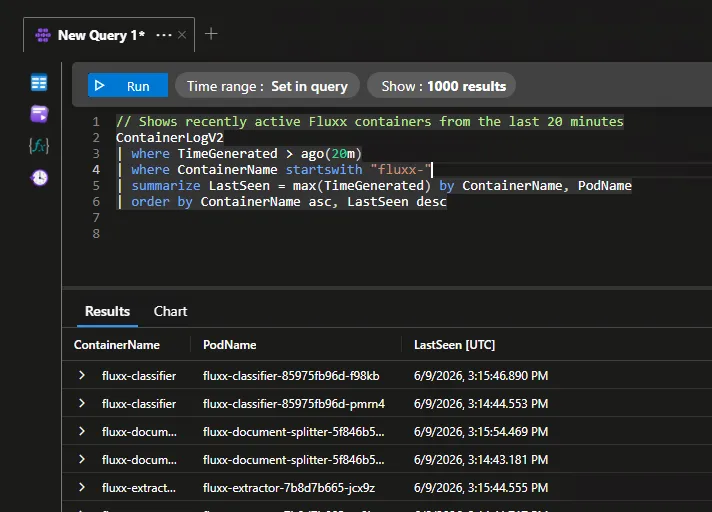Switch to the Results tab

click(107, 311)
